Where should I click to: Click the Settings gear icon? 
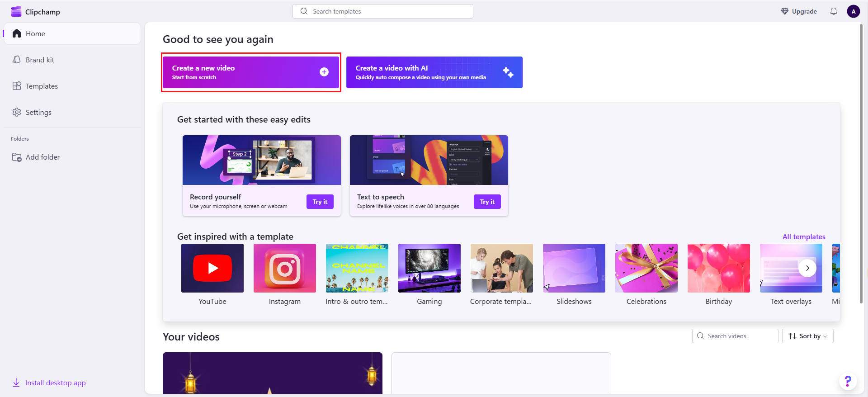coord(17,112)
